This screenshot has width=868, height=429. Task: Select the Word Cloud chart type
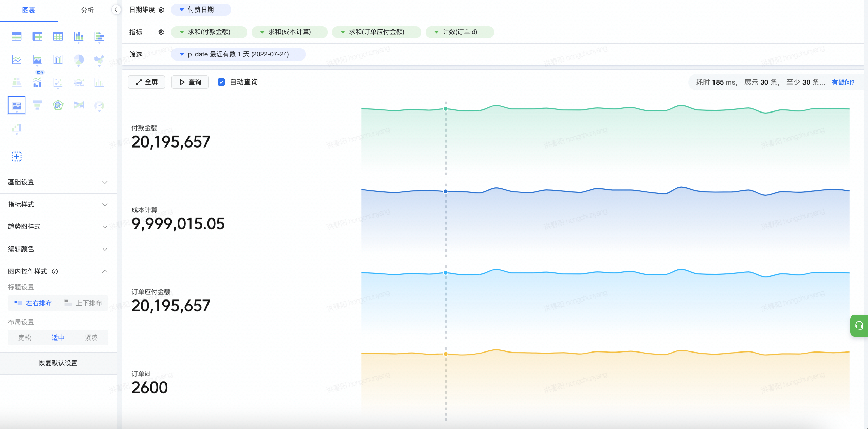(78, 82)
